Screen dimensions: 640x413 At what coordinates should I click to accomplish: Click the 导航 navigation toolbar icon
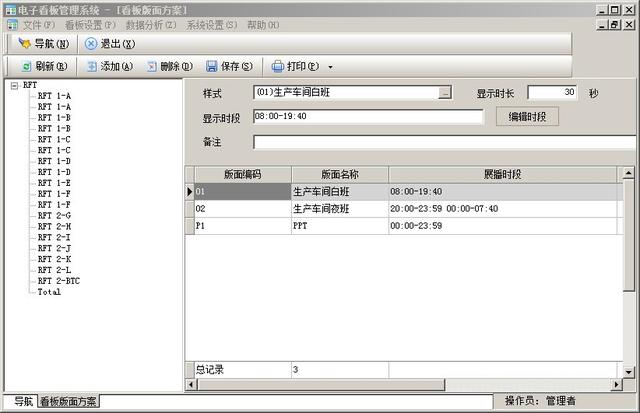[x=25, y=44]
